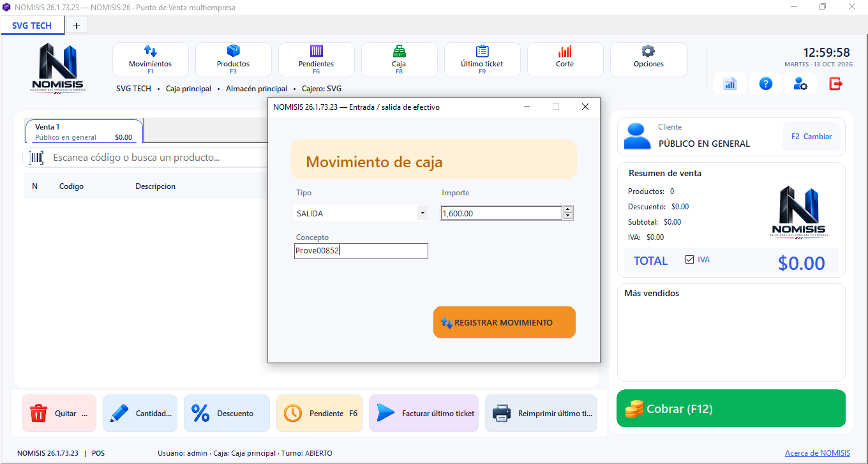Expand the Tipo SALIDA dropdown
The image size is (868, 464).
pos(422,213)
